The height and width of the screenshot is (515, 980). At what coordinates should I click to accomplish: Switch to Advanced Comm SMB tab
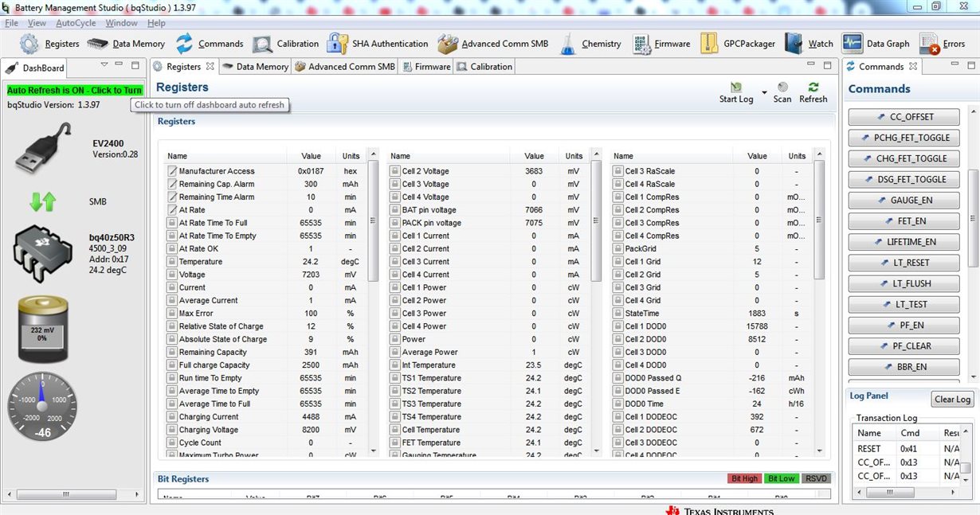point(345,67)
